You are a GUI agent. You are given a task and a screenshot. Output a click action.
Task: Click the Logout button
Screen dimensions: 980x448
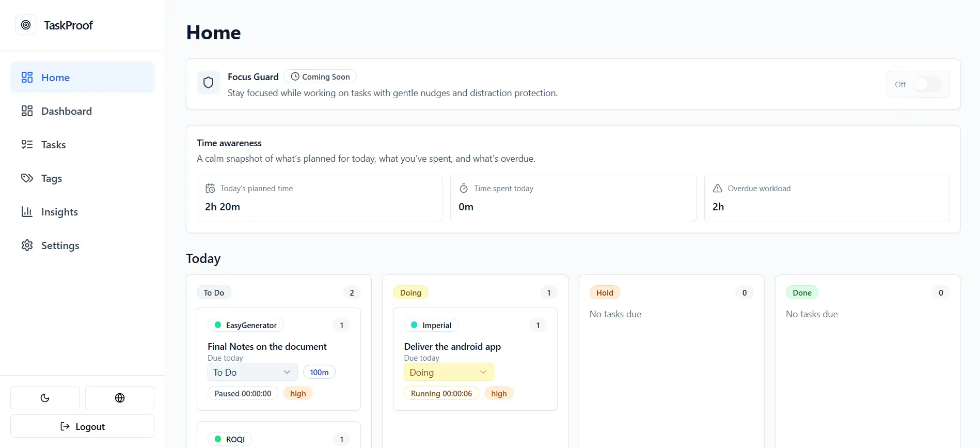tap(82, 426)
